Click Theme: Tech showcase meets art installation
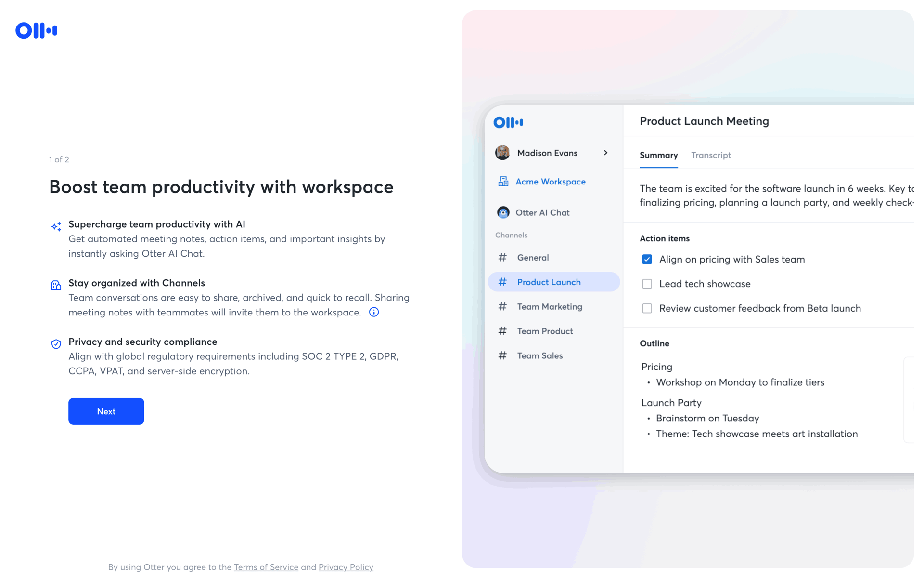This screenshot has height=578, width=924. (x=757, y=433)
